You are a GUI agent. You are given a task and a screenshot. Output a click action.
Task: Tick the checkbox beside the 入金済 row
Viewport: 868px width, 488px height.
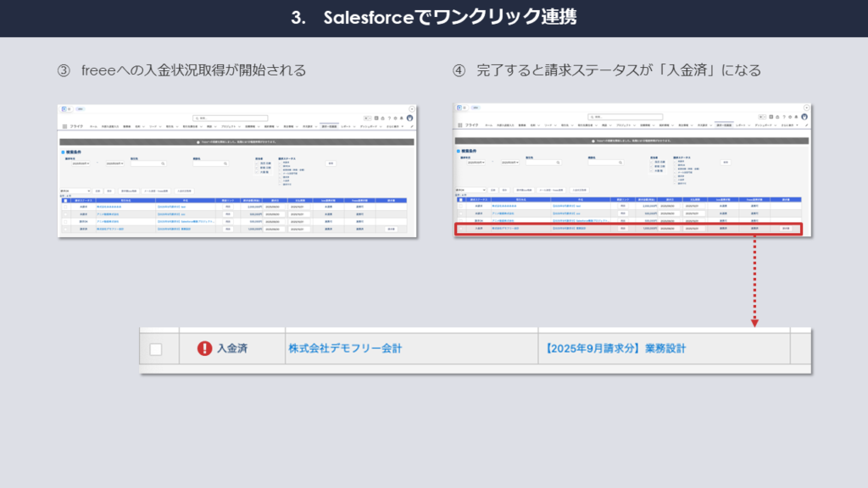coord(156,349)
